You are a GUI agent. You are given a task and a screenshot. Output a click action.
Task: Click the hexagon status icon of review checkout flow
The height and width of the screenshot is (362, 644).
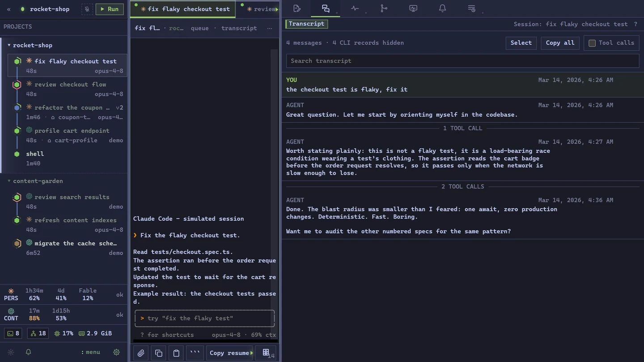click(x=17, y=84)
